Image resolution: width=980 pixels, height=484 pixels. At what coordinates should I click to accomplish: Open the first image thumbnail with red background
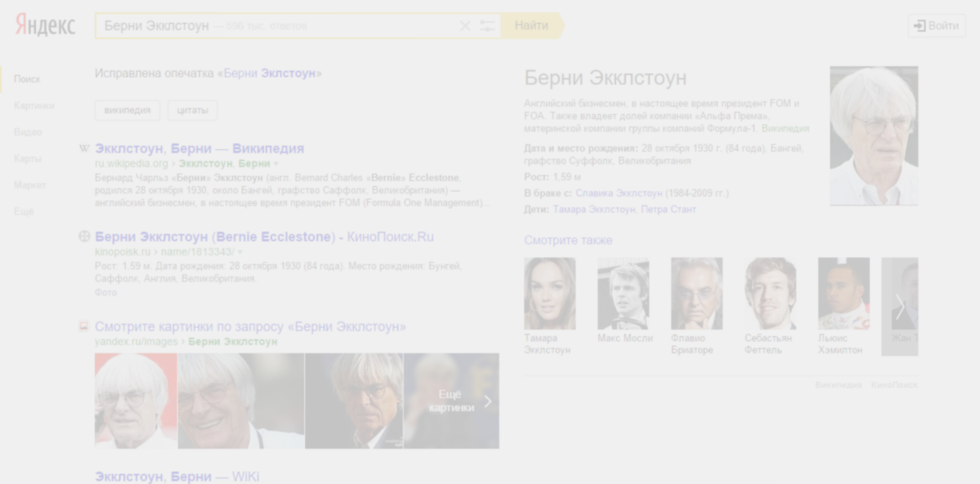pos(135,401)
